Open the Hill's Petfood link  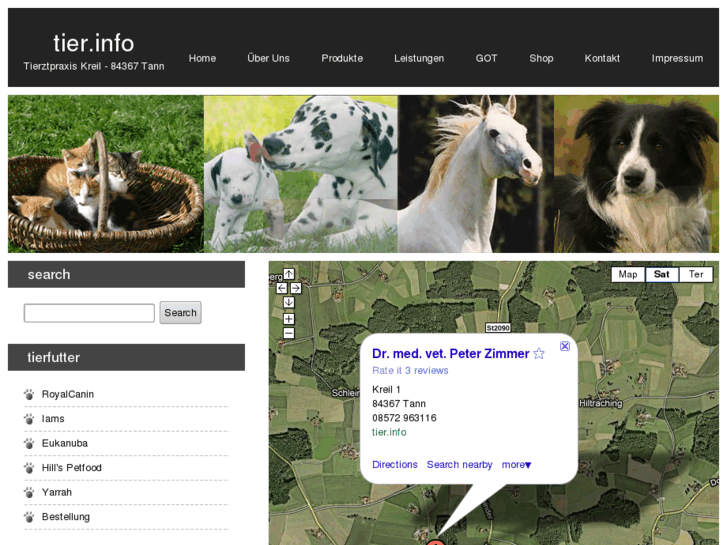pyautogui.click(x=71, y=468)
